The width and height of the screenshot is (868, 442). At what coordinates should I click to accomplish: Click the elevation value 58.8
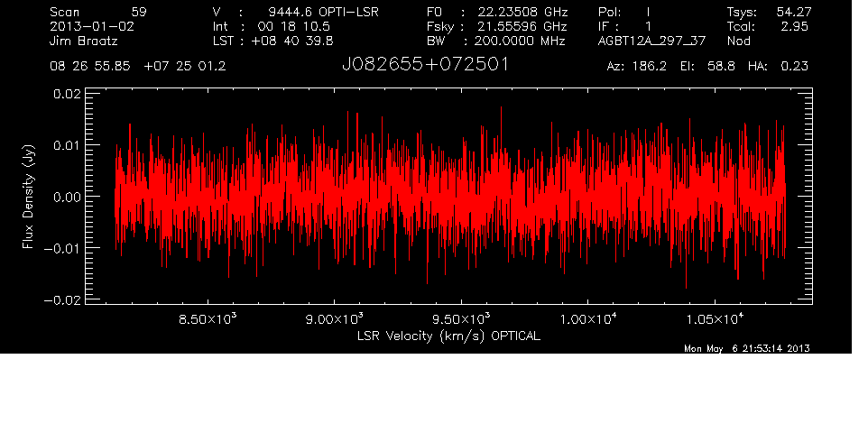click(x=721, y=67)
